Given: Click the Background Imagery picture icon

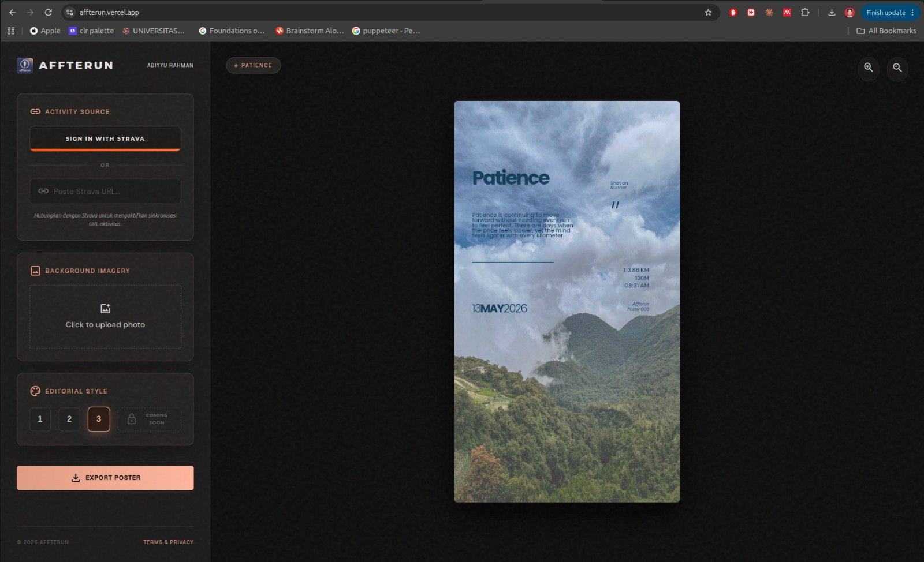Looking at the screenshot, I should pos(35,271).
